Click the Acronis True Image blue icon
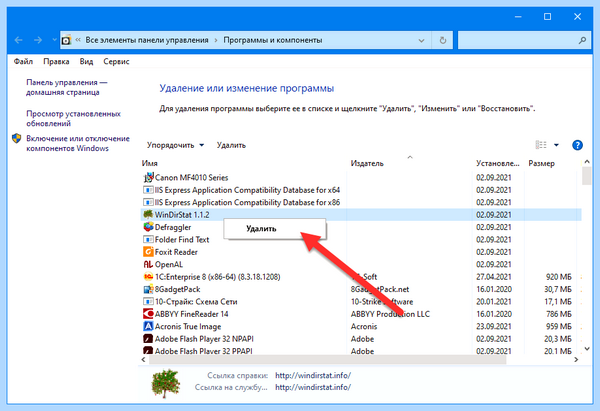Viewport: 600px width, 411px height. (x=148, y=326)
